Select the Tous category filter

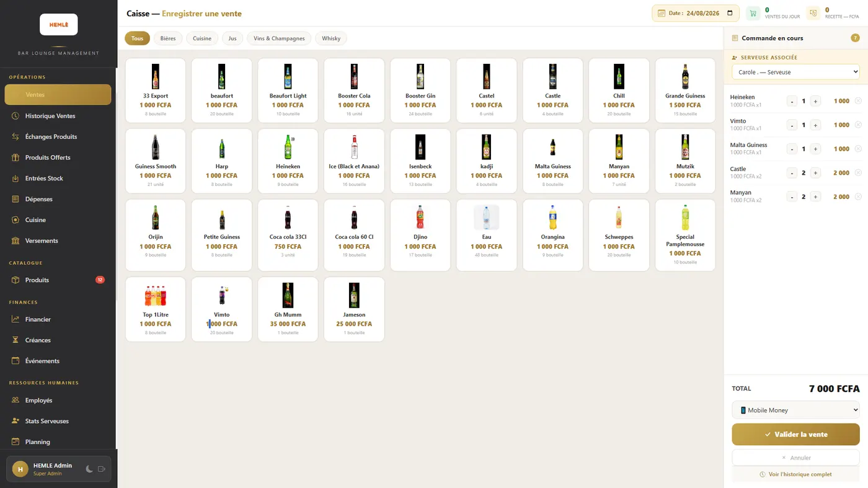(x=137, y=38)
